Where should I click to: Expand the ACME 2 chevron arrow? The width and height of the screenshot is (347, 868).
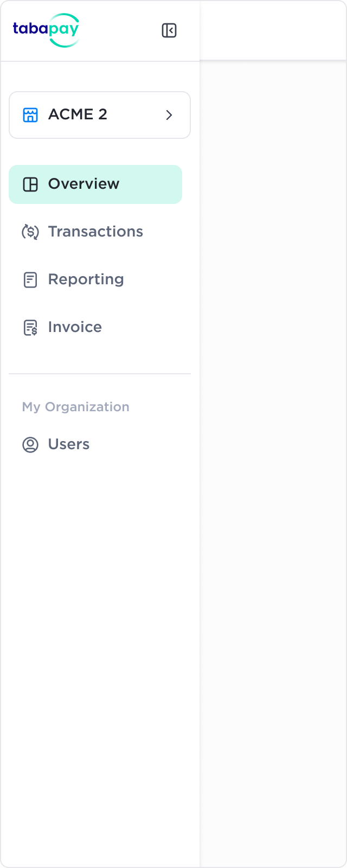(169, 115)
